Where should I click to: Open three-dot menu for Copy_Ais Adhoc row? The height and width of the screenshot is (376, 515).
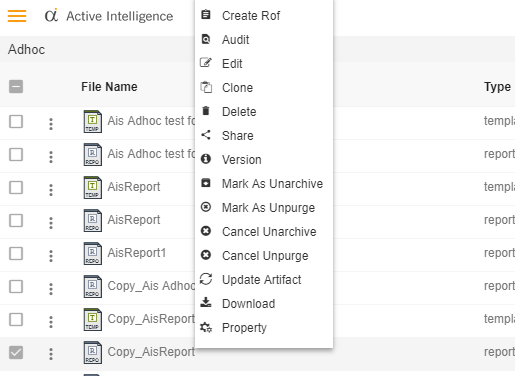click(x=51, y=289)
